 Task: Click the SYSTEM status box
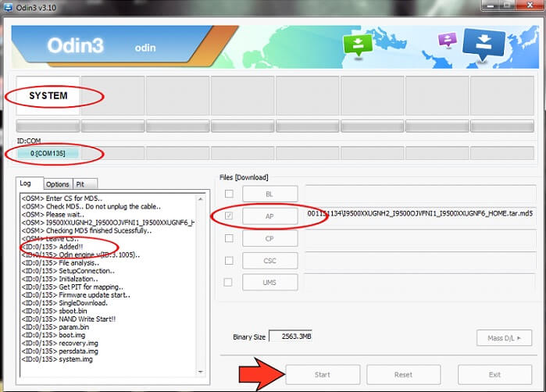click(48, 95)
